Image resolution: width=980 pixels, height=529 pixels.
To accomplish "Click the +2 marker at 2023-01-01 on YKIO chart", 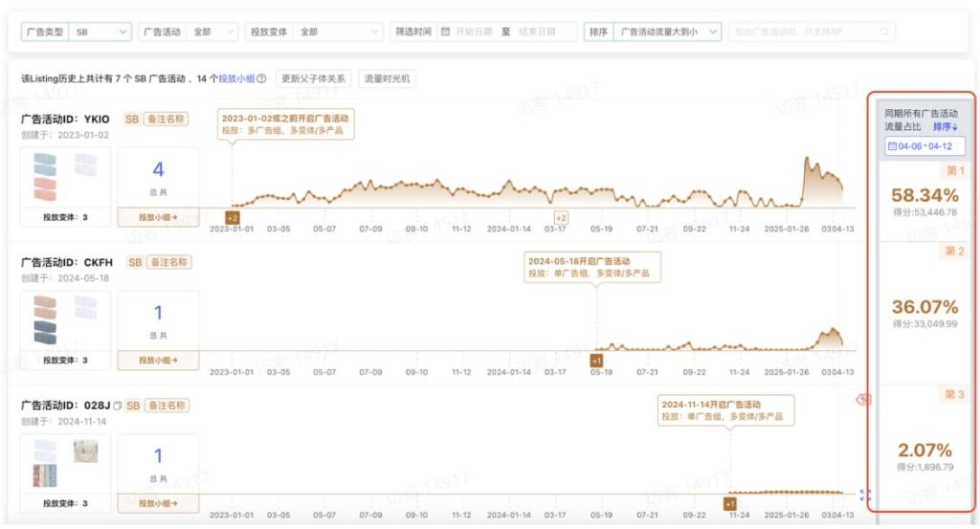I will (232, 218).
